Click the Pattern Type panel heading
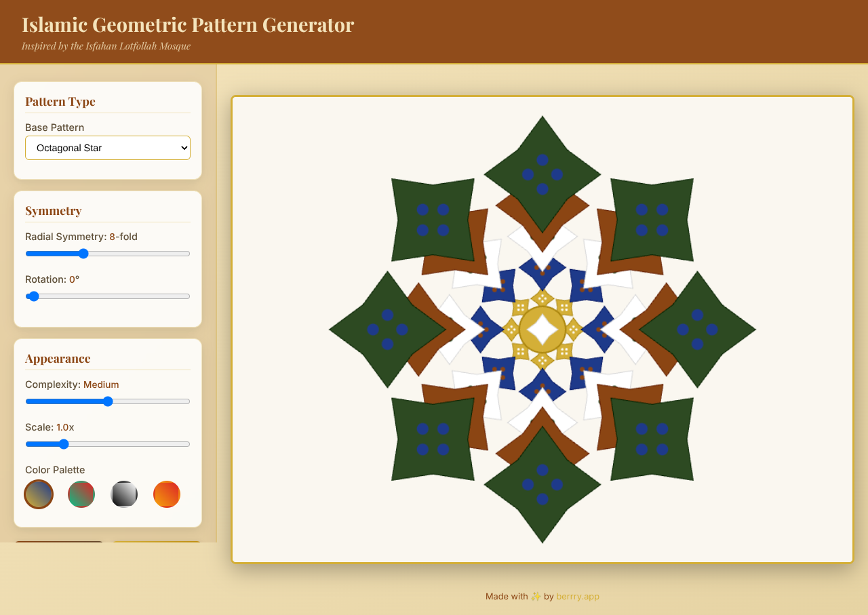Screen dimensions: 868x615 click(60, 101)
